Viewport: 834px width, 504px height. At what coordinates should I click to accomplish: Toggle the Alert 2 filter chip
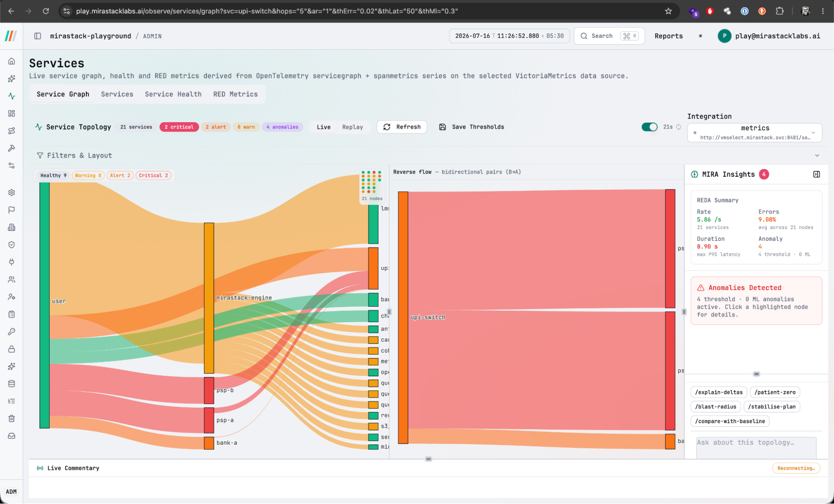120,176
